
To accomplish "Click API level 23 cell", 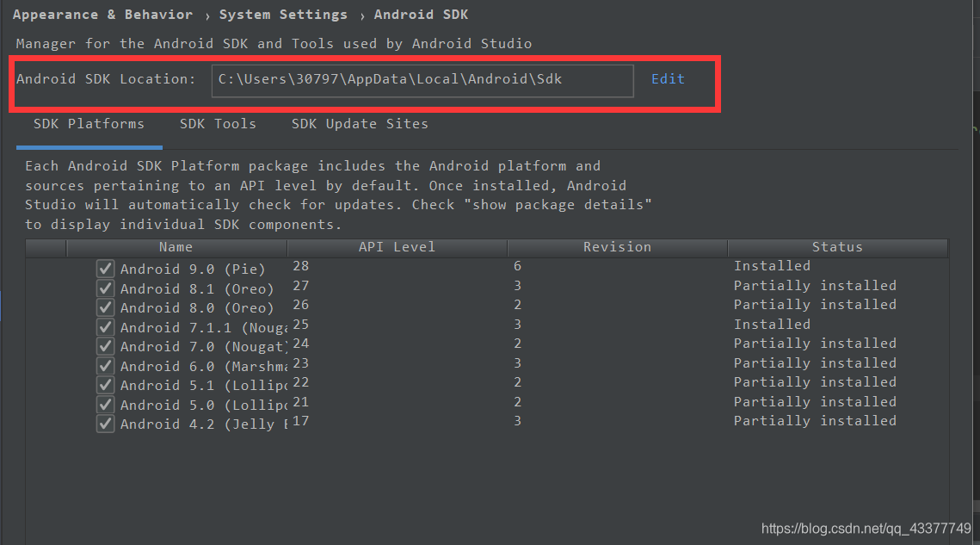I will tap(300, 363).
